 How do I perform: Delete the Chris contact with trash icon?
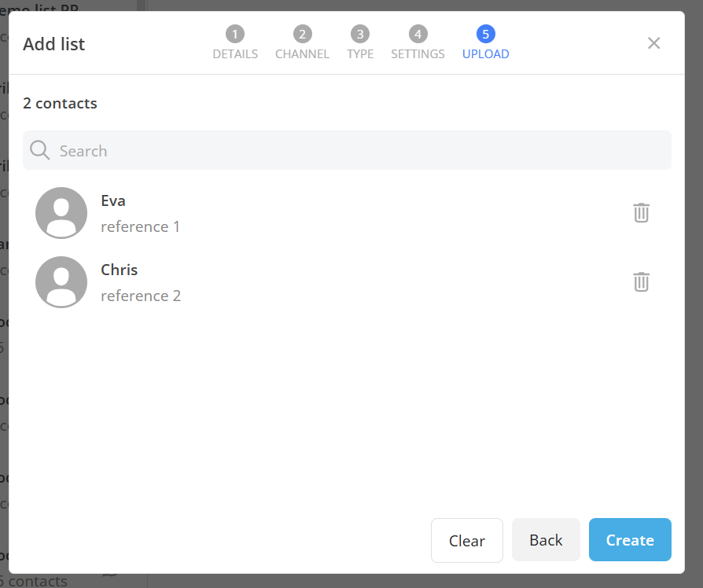point(641,281)
